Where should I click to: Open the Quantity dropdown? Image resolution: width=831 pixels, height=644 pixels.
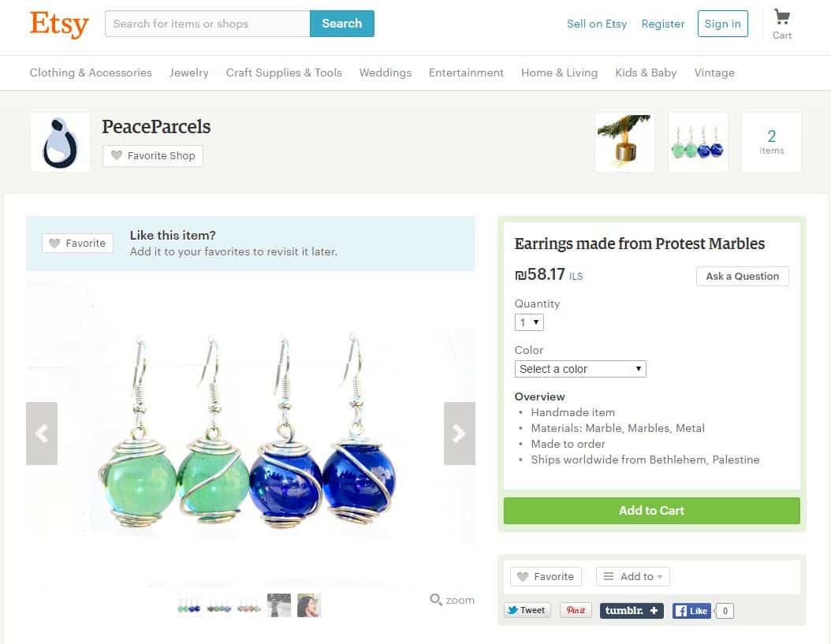(x=529, y=322)
